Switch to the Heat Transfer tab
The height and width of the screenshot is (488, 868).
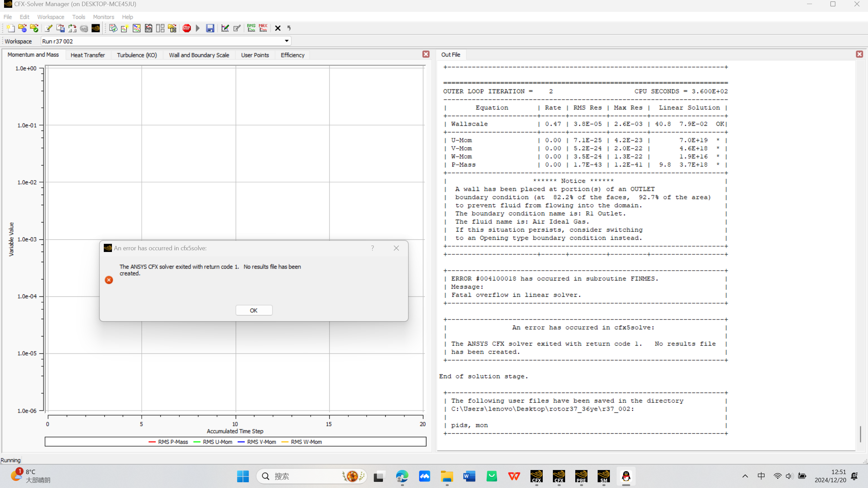pyautogui.click(x=88, y=55)
